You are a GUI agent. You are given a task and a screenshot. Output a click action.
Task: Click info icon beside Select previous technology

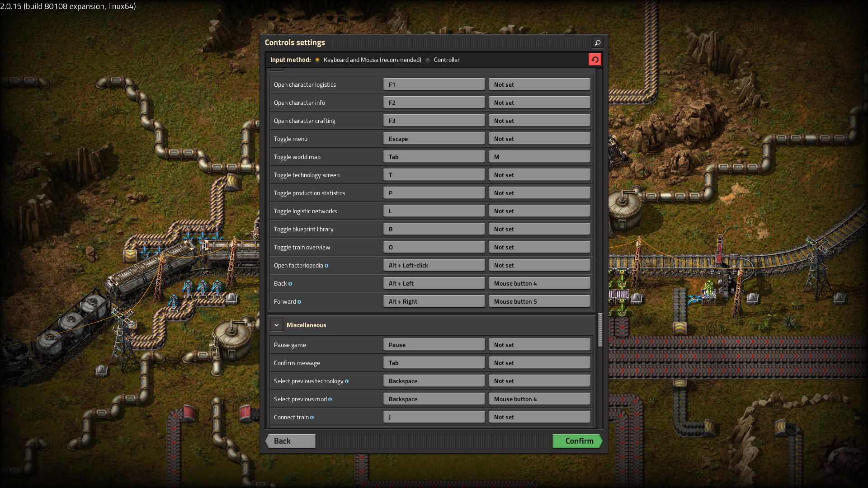pyautogui.click(x=347, y=381)
